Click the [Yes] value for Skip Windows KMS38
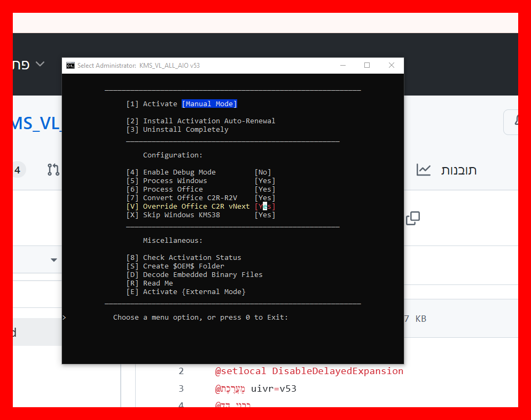The height and width of the screenshot is (420, 531). [x=265, y=215]
